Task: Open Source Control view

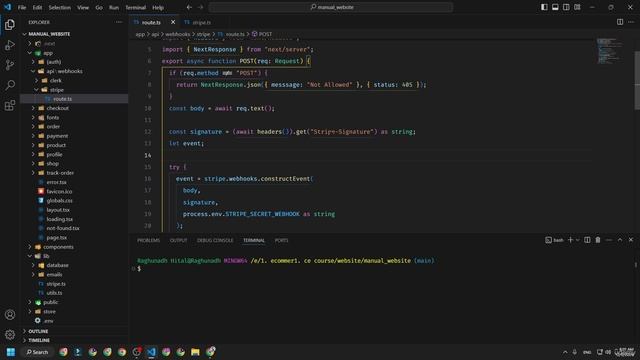Action: point(10,65)
